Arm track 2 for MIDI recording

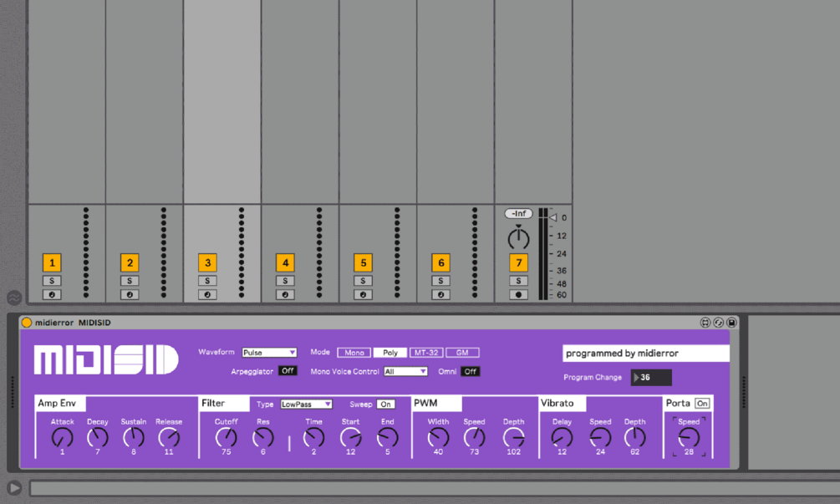[130, 294]
